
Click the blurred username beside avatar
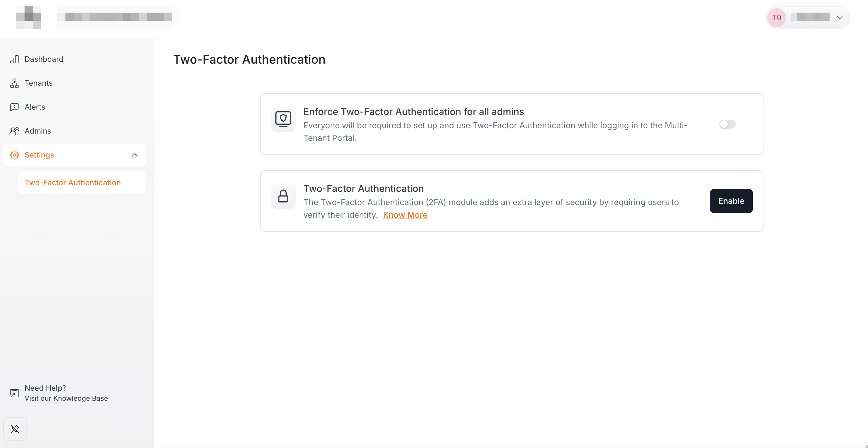click(810, 17)
